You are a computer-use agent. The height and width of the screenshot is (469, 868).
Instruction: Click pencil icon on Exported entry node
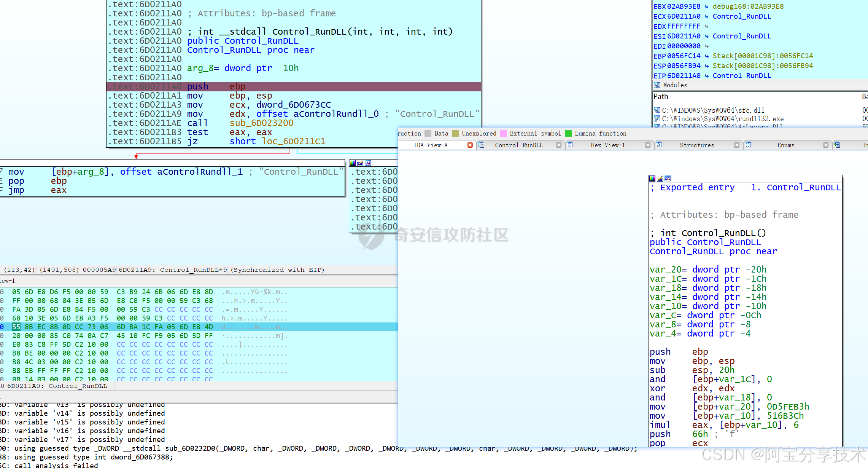coord(660,179)
